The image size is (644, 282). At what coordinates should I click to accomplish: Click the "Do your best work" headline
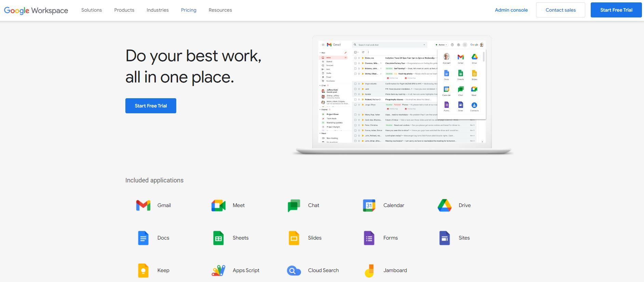[193, 66]
